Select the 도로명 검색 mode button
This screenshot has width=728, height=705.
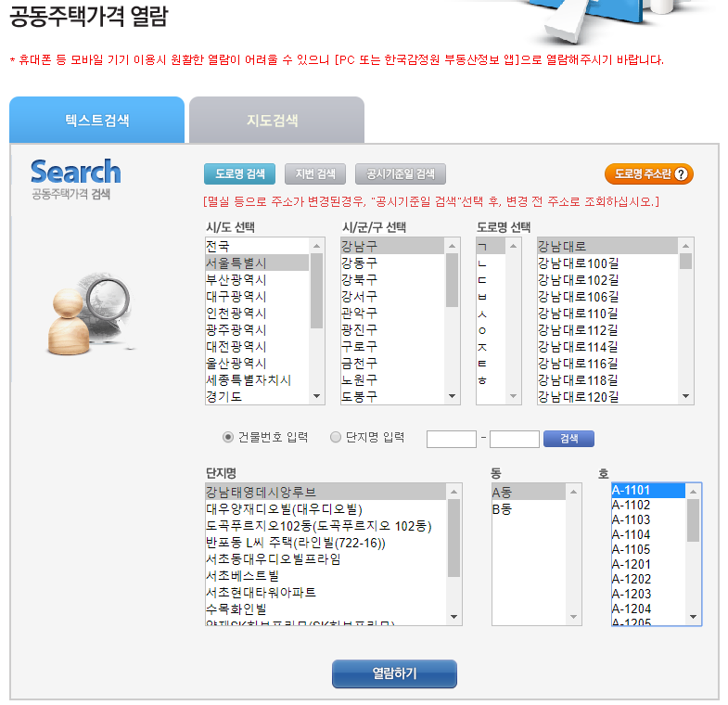pyautogui.click(x=239, y=174)
